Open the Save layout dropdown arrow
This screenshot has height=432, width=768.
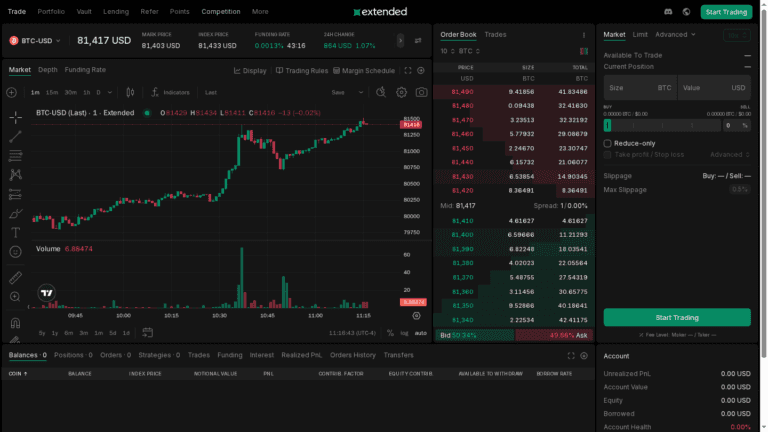(x=361, y=93)
